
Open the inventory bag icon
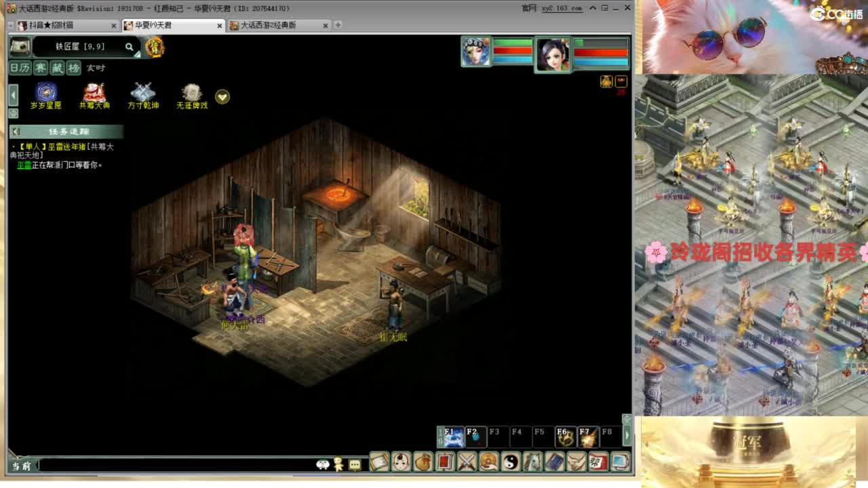click(x=423, y=462)
